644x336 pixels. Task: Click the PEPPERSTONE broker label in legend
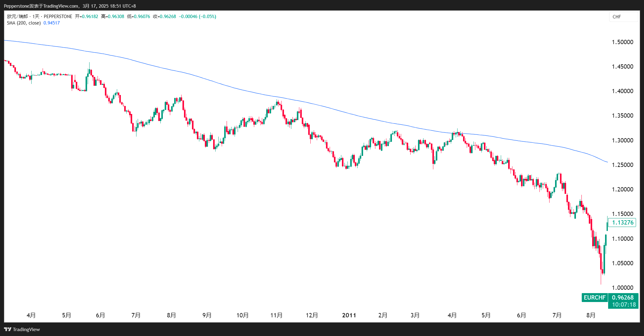(58, 17)
